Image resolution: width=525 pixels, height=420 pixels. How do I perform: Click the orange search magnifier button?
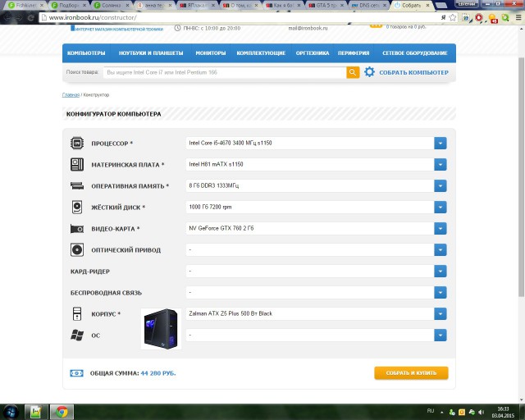[x=353, y=72]
